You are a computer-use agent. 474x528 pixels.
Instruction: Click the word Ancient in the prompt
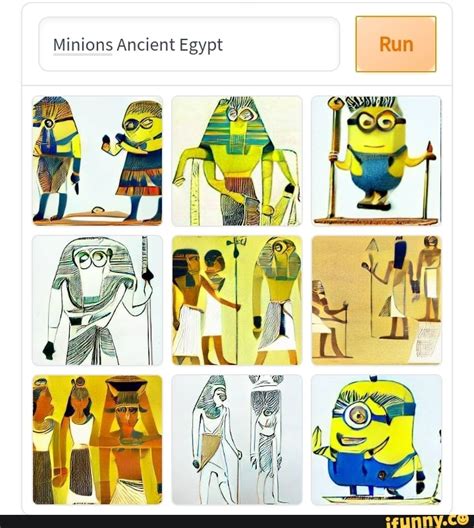click(146, 44)
